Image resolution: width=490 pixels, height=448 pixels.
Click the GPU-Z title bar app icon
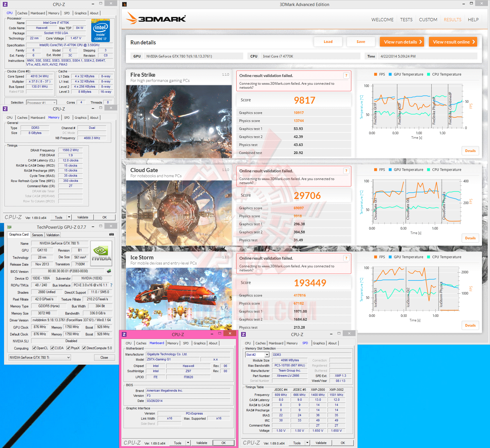[9, 227]
